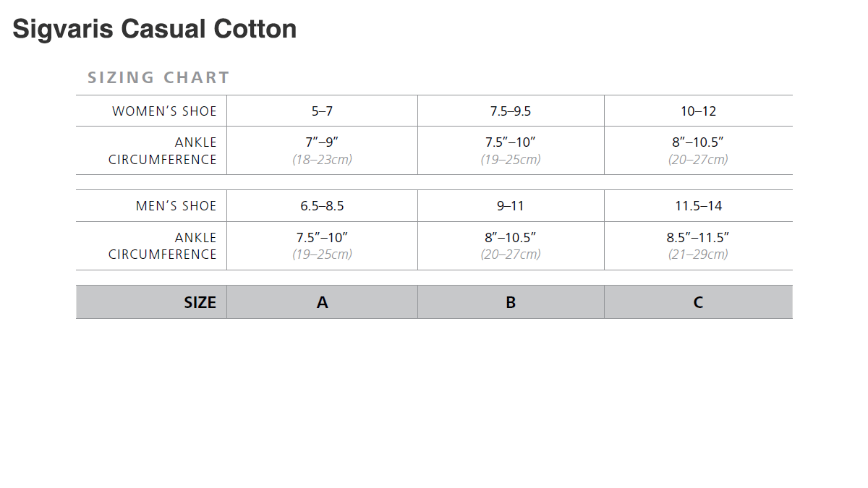
Task: Click the 'SIZING CHART' heading
Action: point(158,77)
